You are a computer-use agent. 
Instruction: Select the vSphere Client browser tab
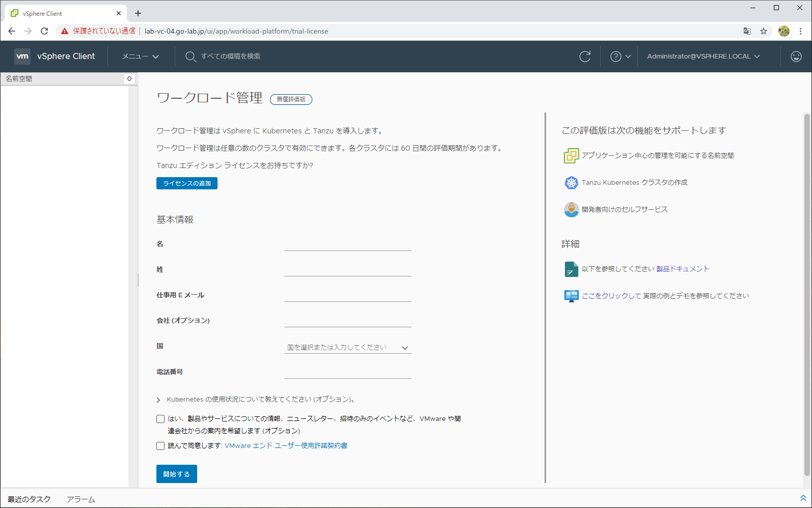tap(65, 13)
